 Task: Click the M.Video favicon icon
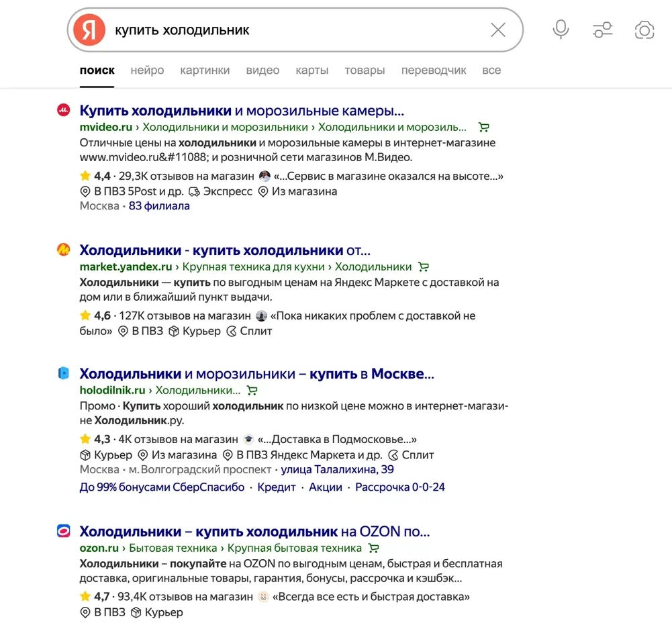tap(64, 111)
